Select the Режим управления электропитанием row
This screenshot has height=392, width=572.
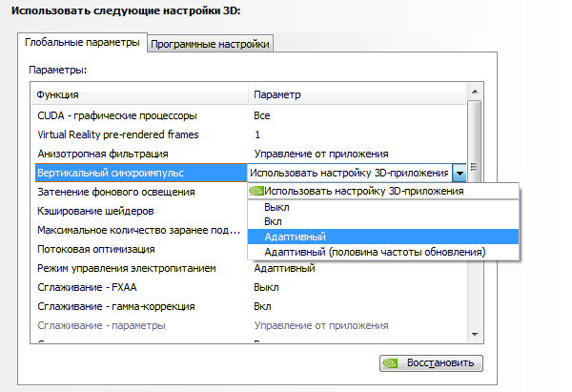249,268
